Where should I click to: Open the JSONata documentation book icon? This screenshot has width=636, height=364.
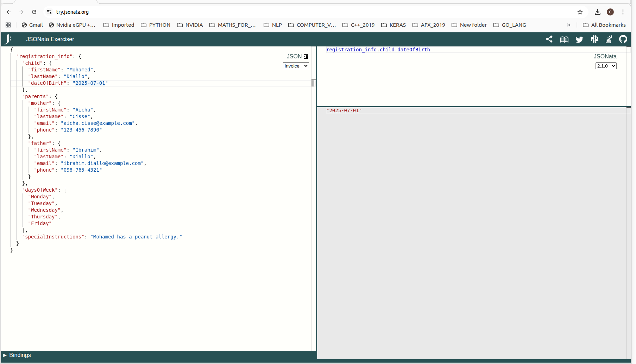(x=564, y=39)
